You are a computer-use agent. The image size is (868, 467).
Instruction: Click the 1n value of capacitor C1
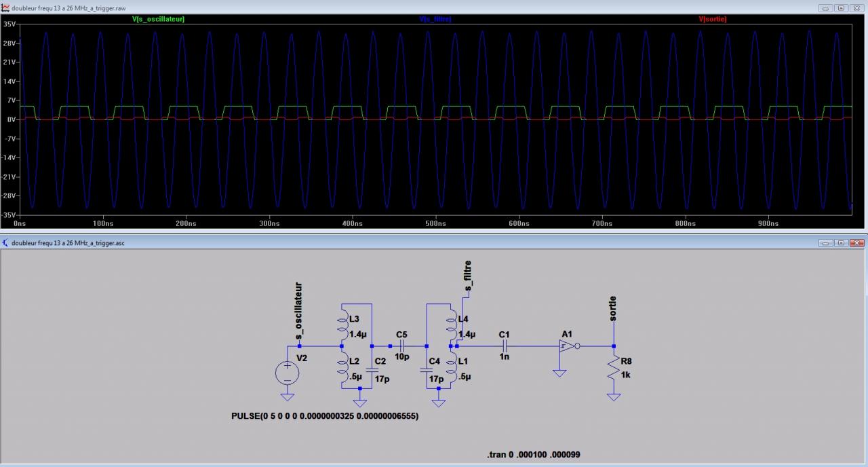tap(504, 356)
